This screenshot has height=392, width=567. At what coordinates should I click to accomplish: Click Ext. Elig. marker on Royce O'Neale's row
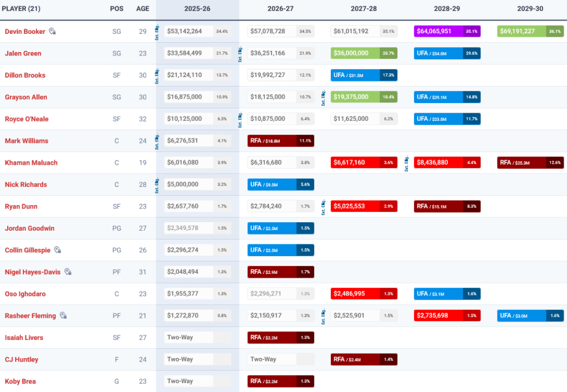(241, 119)
